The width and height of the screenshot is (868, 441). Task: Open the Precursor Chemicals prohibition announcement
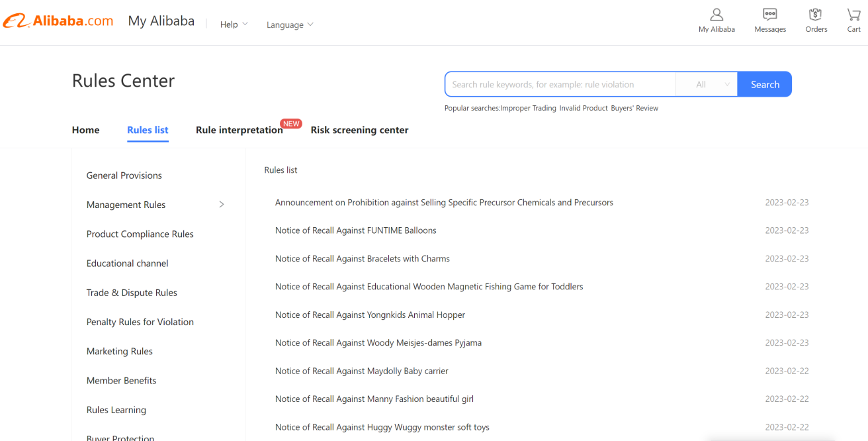[x=444, y=203]
